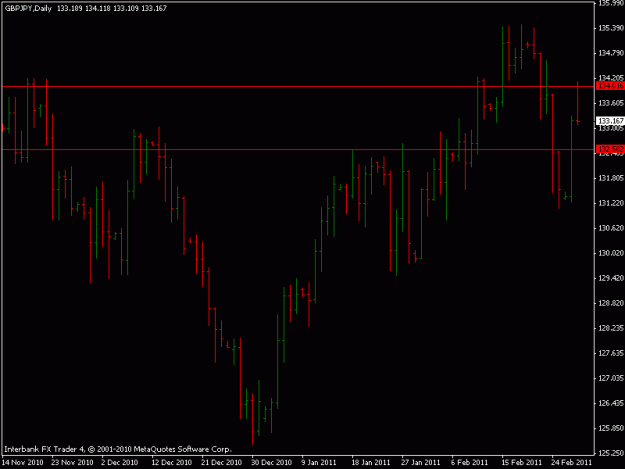Click the price scale value 127.635
The height and width of the screenshot is (469, 625).
pyautogui.click(x=611, y=353)
